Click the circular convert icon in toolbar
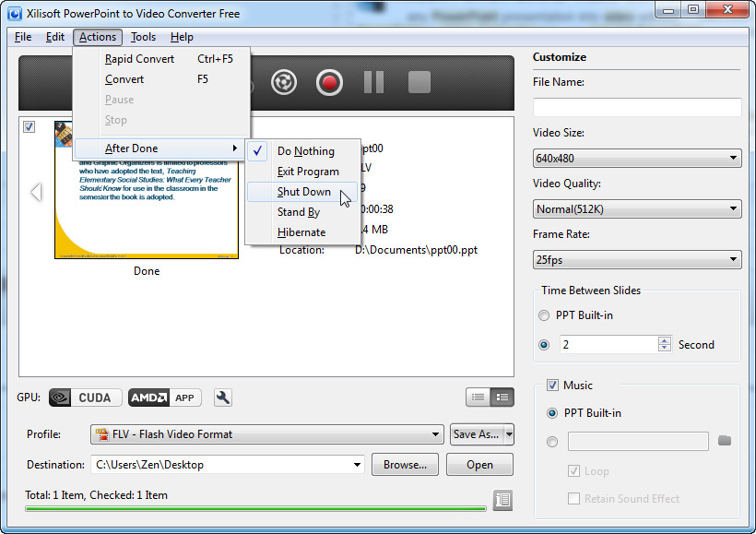Viewport: 756px width, 534px height. (x=284, y=82)
